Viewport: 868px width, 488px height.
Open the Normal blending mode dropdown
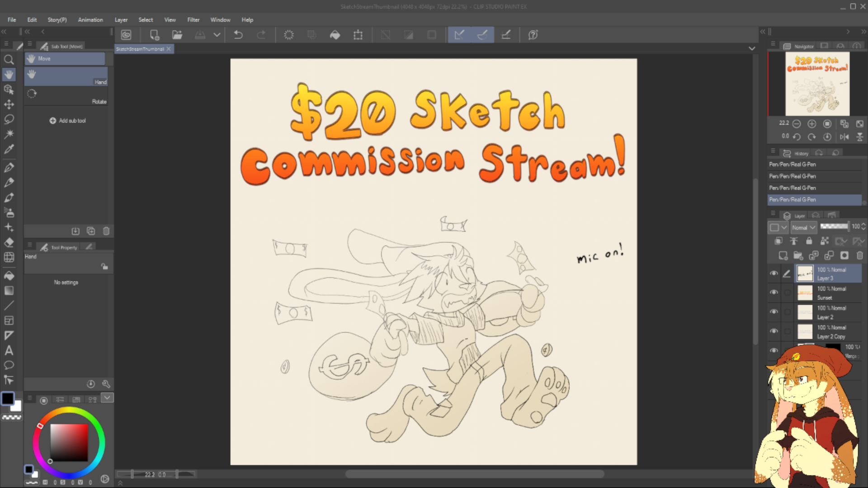pyautogui.click(x=803, y=227)
